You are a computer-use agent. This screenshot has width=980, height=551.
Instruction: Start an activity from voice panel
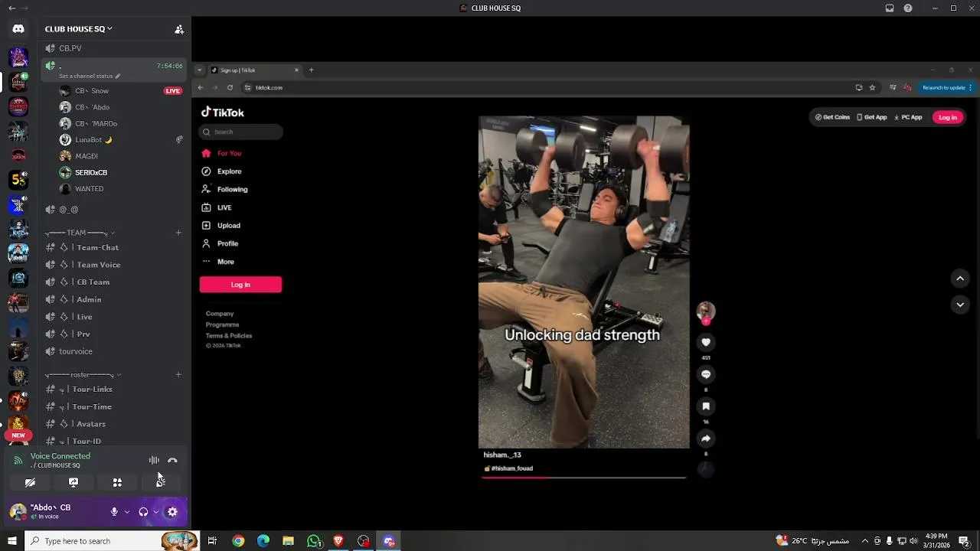click(x=117, y=482)
